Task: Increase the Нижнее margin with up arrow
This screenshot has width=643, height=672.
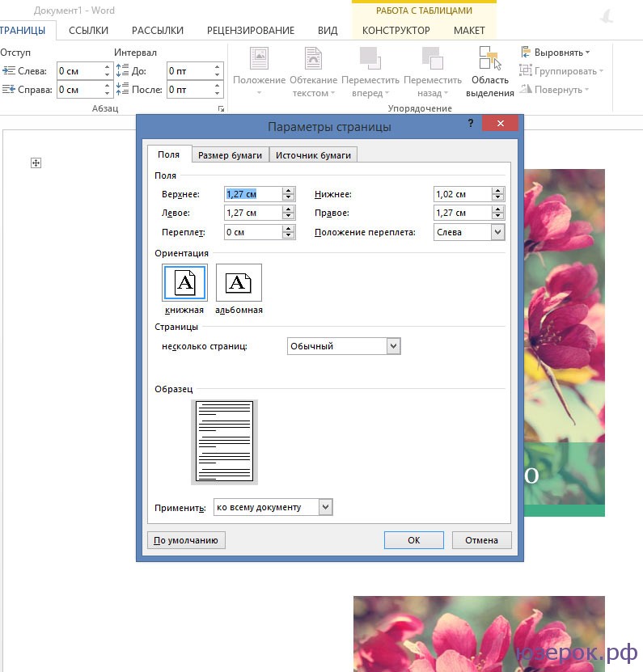Action: tap(498, 191)
